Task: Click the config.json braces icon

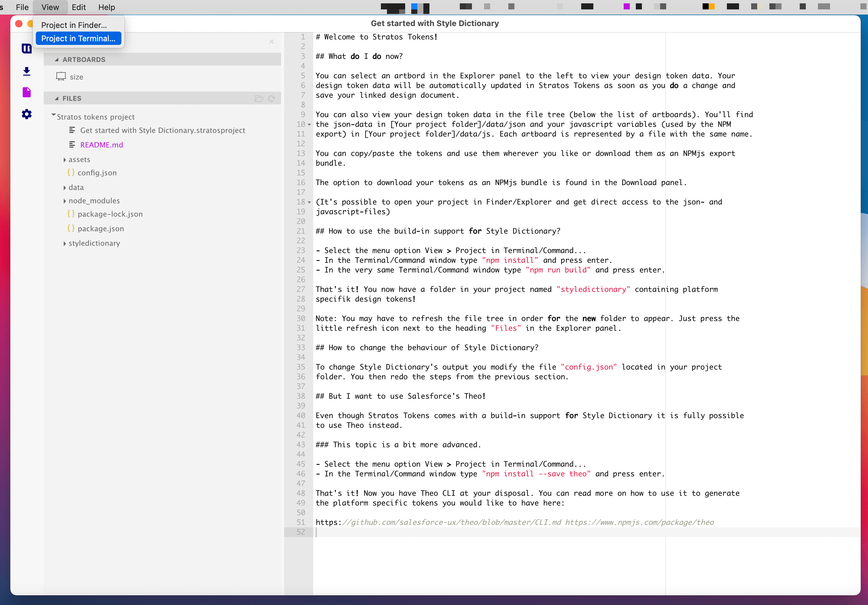Action: (71, 173)
